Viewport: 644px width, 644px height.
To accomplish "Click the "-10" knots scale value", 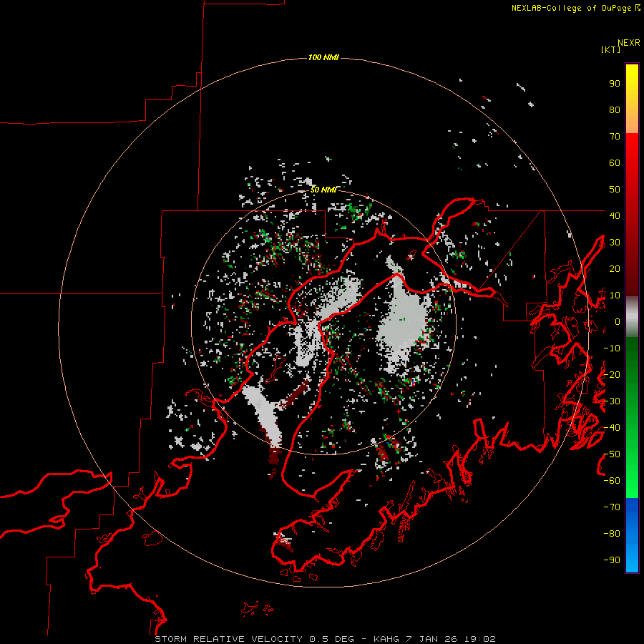I will [612, 348].
